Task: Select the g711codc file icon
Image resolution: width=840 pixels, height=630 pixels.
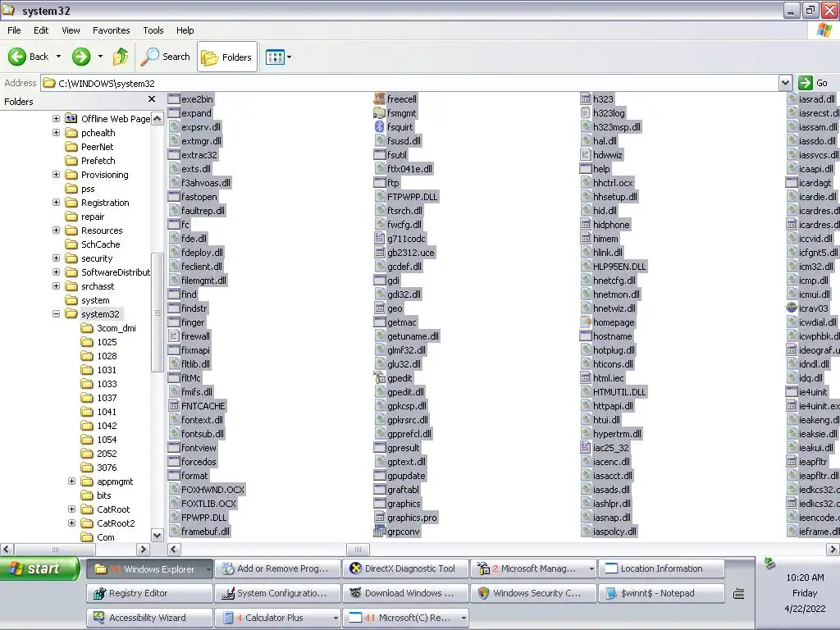Action: click(379, 238)
